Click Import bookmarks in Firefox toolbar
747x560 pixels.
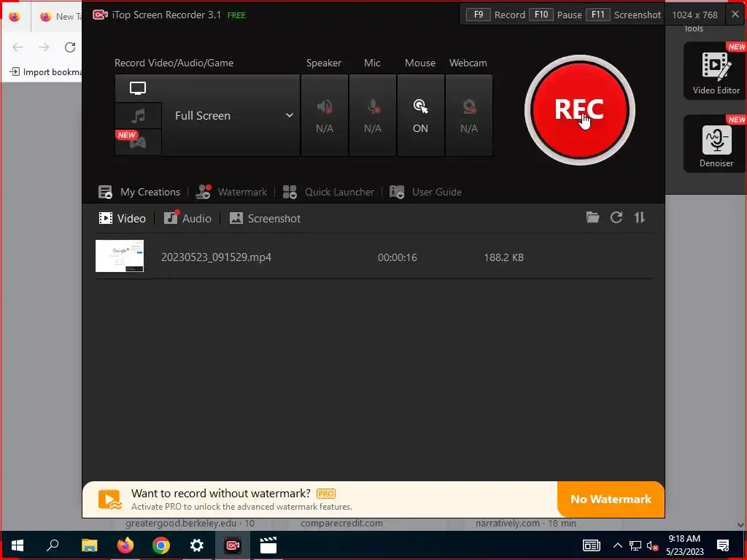point(46,72)
